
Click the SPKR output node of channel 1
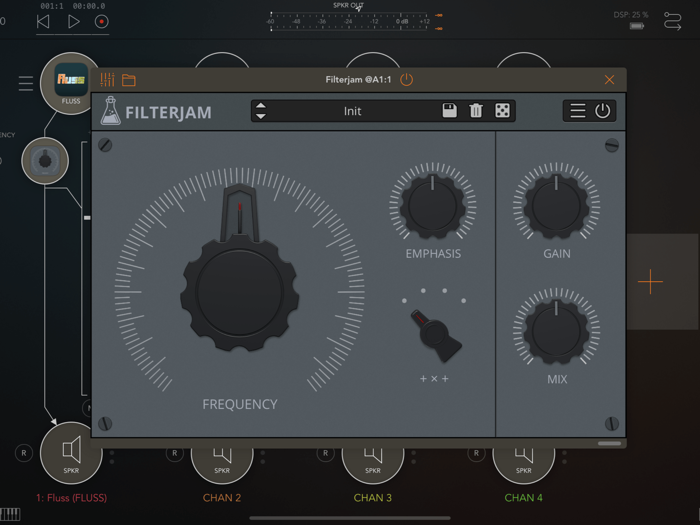point(71,453)
